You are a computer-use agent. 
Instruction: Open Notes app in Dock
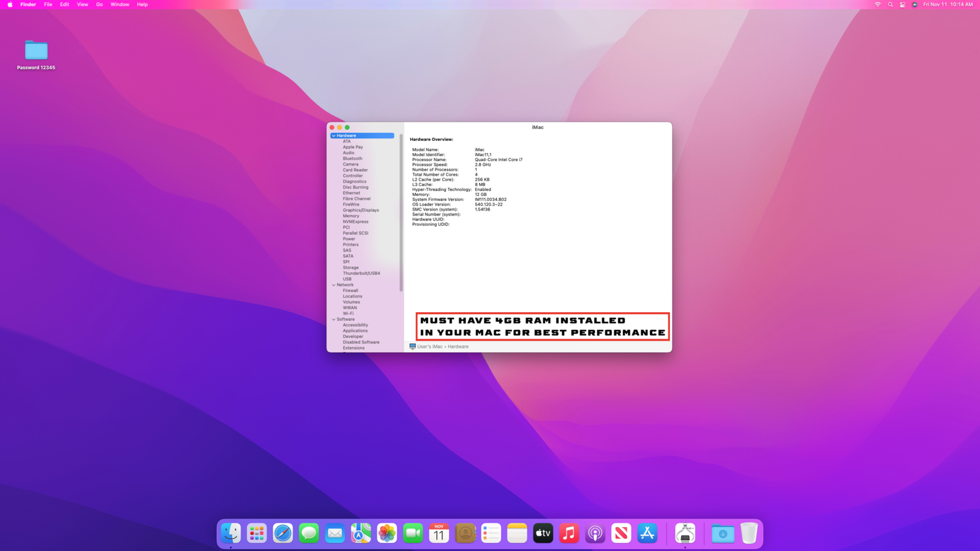tap(517, 533)
